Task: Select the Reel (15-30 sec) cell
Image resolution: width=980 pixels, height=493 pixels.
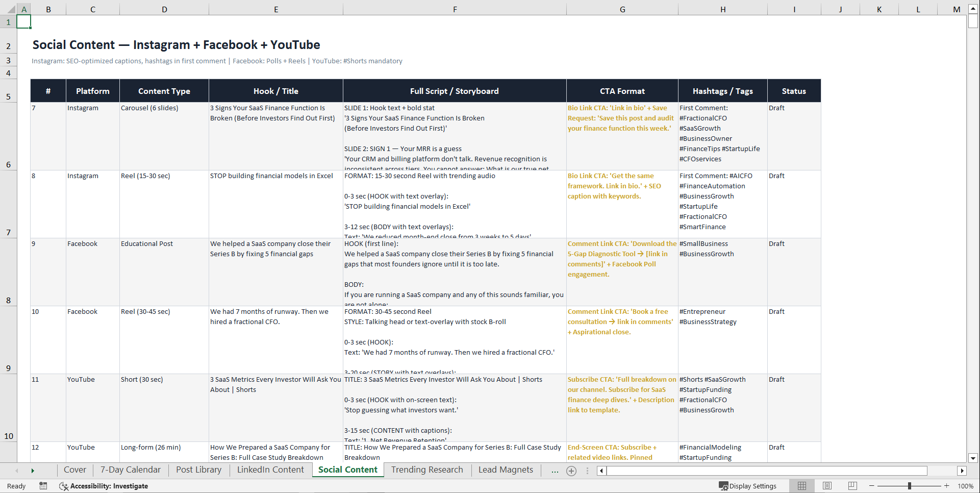Action: point(164,204)
